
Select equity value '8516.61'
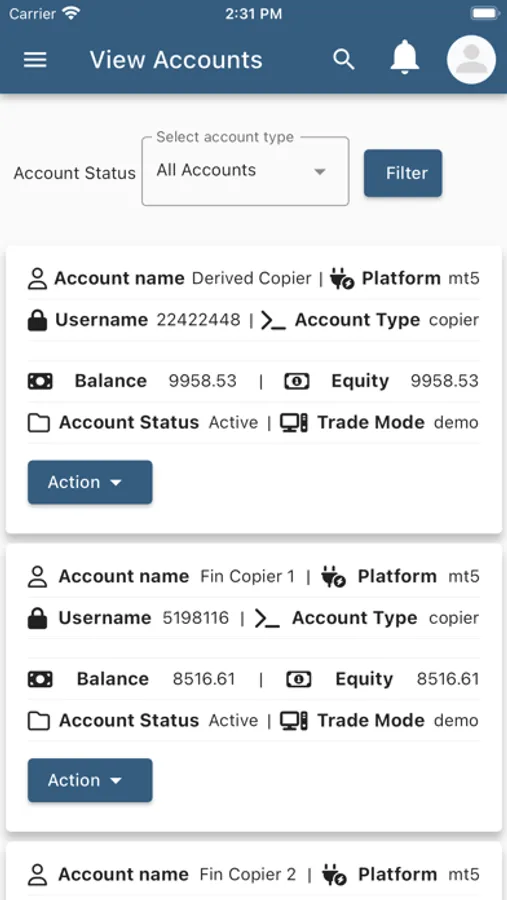(448, 679)
